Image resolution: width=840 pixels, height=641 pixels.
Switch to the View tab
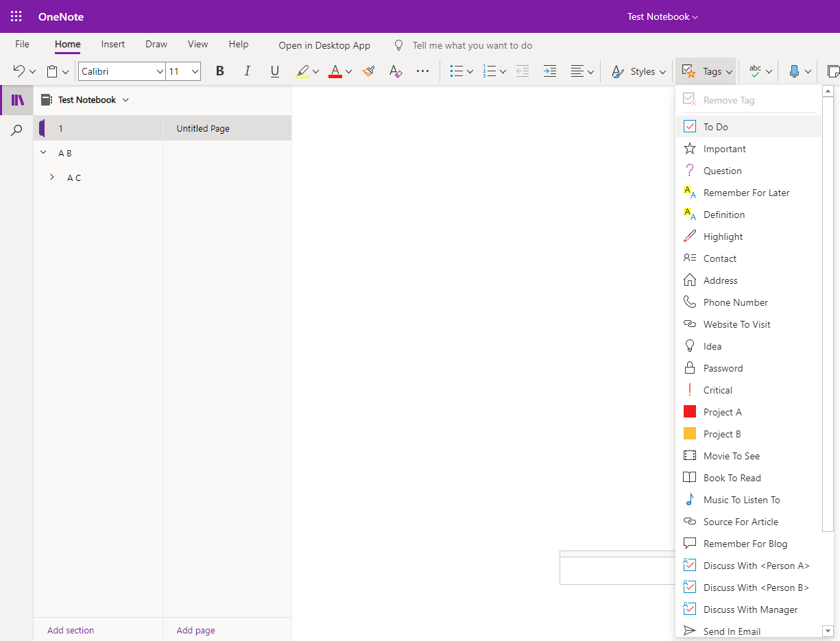click(x=198, y=45)
